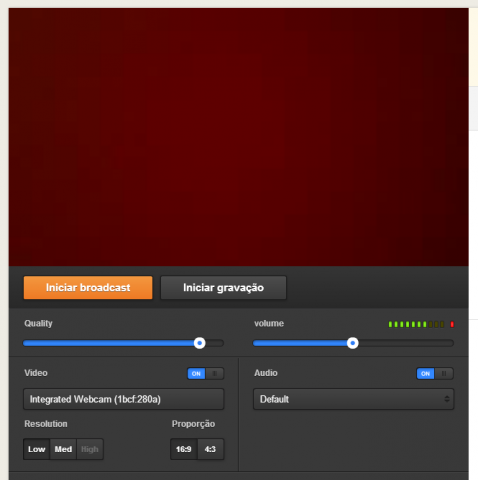478x480 pixels.
Task: Click the Default dropdown's up-down arrows
Action: point(447,399)
